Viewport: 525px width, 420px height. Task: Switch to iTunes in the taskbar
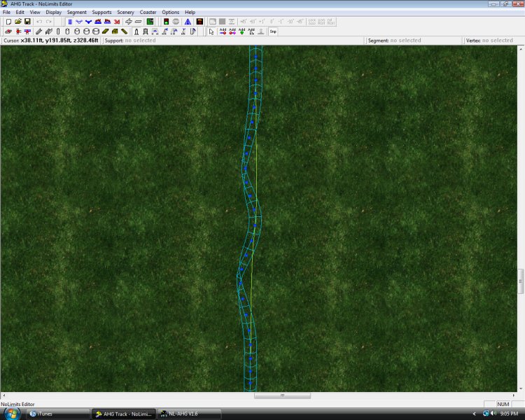(57, 414)
